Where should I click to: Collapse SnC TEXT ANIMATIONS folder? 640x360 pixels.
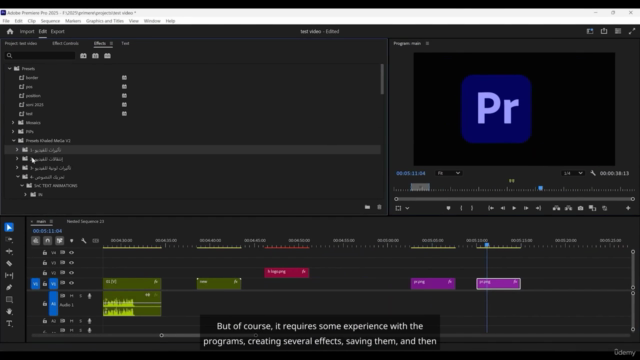[22, 185]
